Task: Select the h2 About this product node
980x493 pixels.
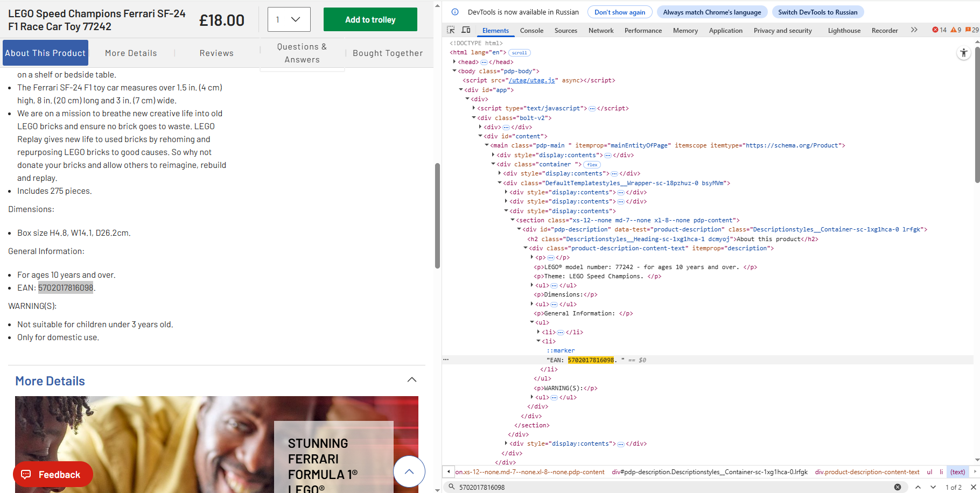Action: tap(673, 239)
